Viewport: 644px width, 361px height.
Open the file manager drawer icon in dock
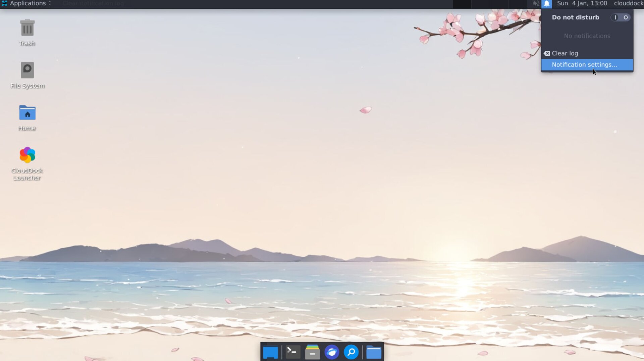point(312,352)
